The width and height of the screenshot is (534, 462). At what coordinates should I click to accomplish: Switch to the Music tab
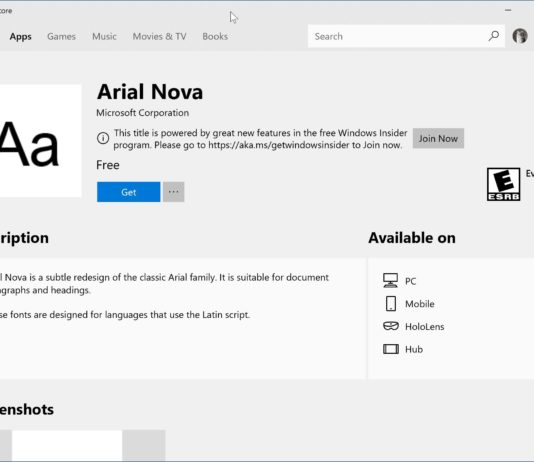[104, 36]
